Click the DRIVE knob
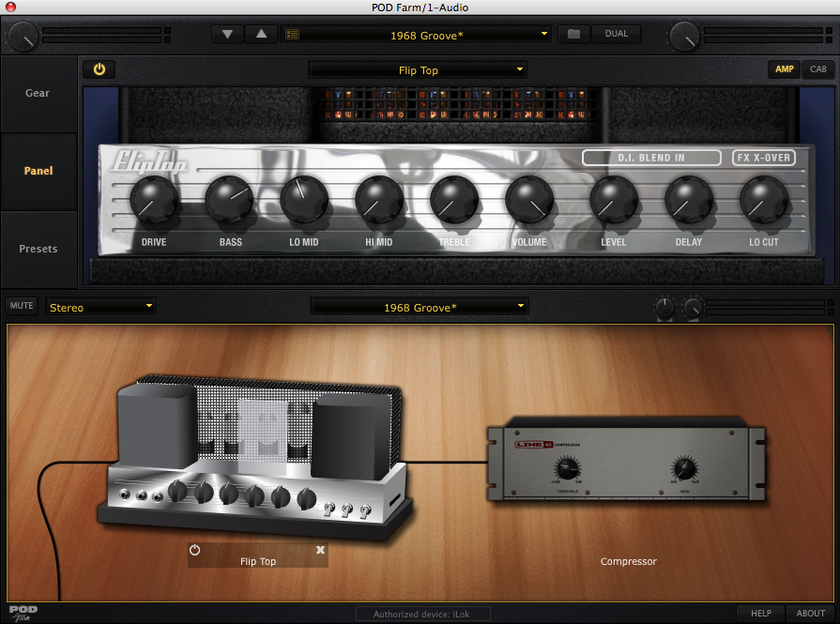 click(x=154, y=200)
